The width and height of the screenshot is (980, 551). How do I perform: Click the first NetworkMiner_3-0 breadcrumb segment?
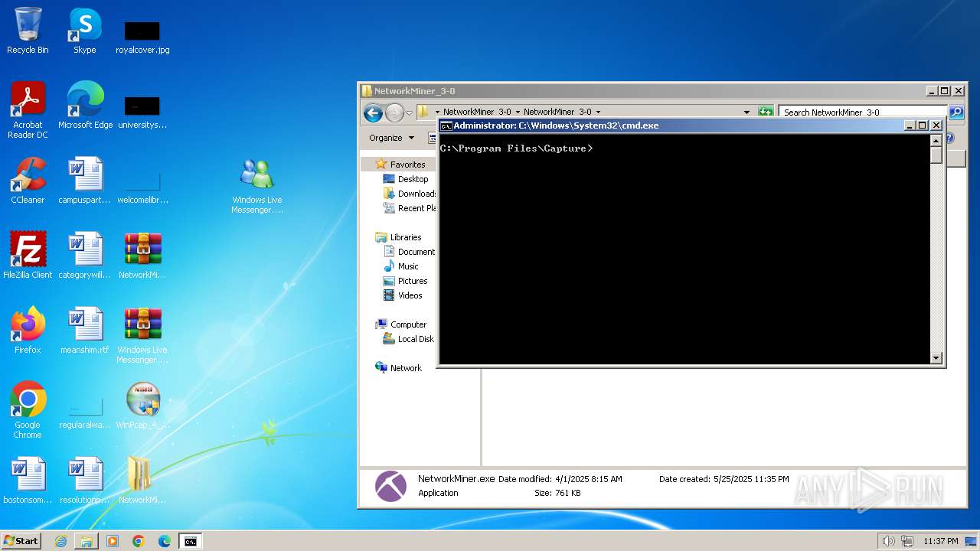[x=477, y=112]
